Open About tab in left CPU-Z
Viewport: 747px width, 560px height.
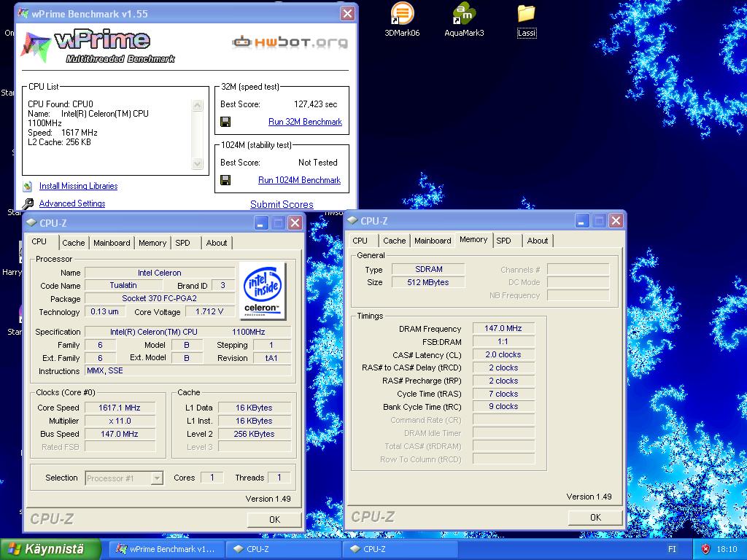(x=216, y=243)
